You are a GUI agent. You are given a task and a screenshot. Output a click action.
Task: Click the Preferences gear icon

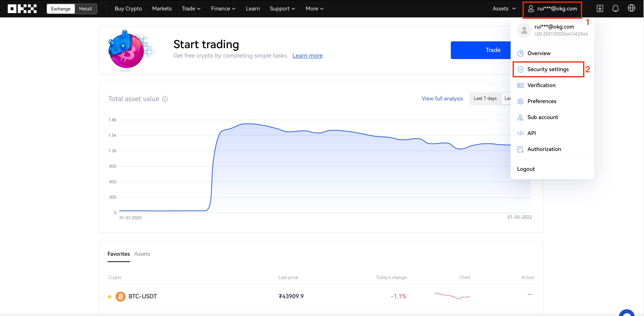(521, 101)
